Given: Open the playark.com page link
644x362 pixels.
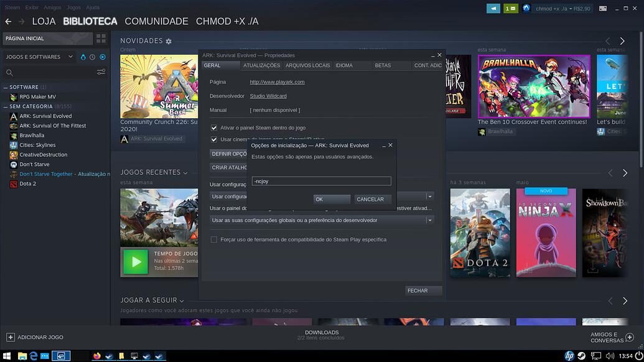Looking at the screenshot, I should click(x=278, y=82).
